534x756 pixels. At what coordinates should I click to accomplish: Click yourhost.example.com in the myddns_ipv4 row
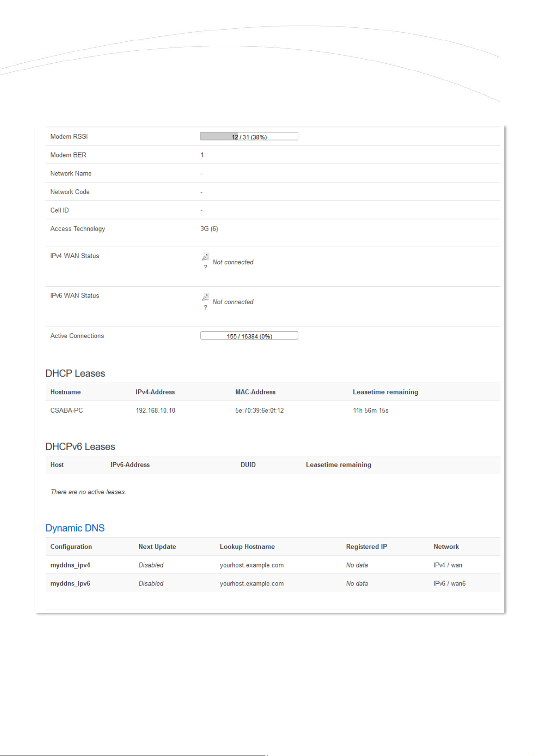click(x=252, y=565)
